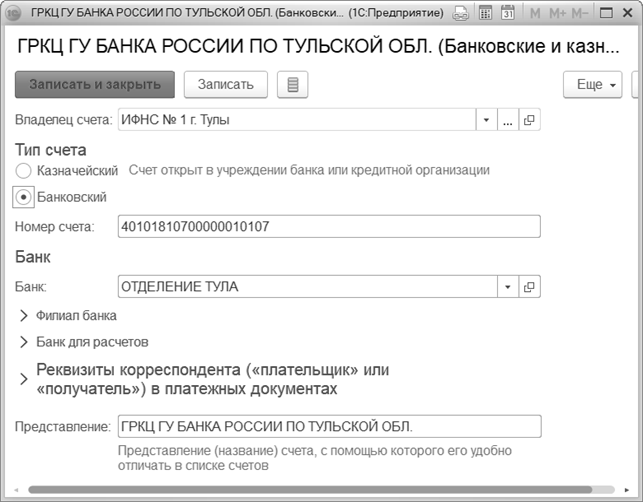Click the partially visible button right of Еще
Viewport: 643px width, 502px height.
coord(636,84)
